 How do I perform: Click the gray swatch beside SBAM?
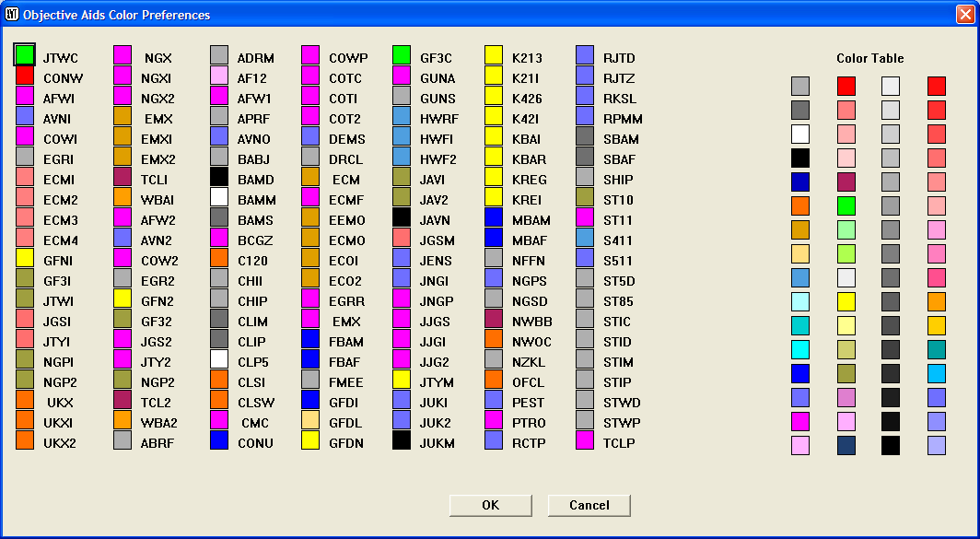pos(584,137)
